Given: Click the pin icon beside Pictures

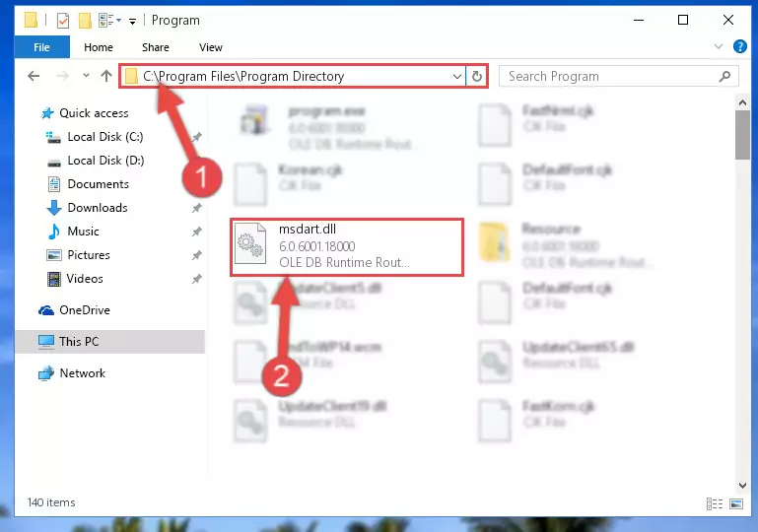Looking at the screenshot, I should (x=196, y=255).
